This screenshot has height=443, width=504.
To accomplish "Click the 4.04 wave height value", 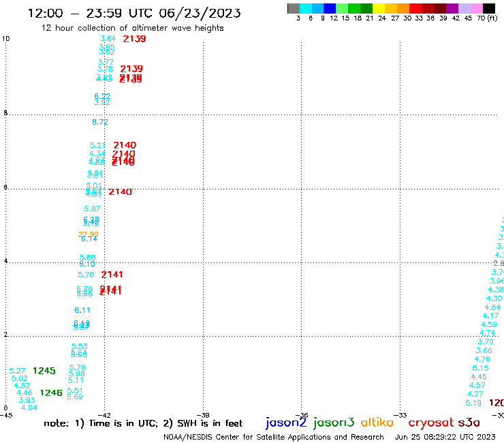I will coord(29,408).
